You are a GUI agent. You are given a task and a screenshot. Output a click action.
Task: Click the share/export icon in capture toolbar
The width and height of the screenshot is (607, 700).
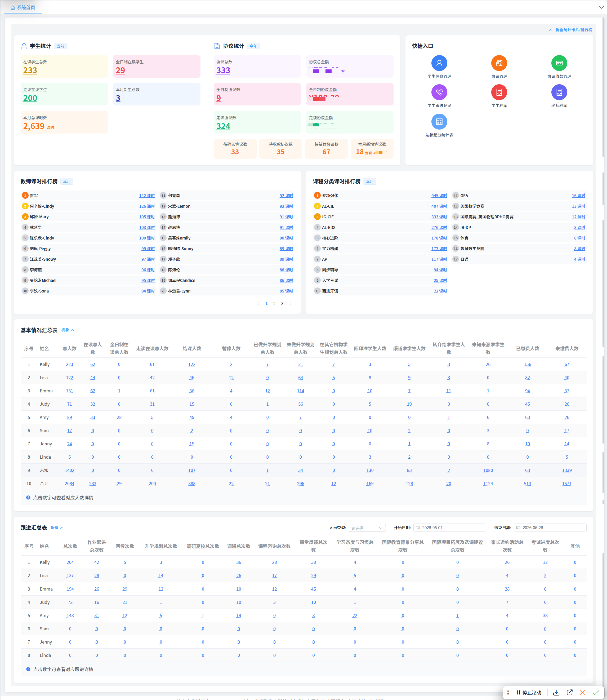(569, 692)
